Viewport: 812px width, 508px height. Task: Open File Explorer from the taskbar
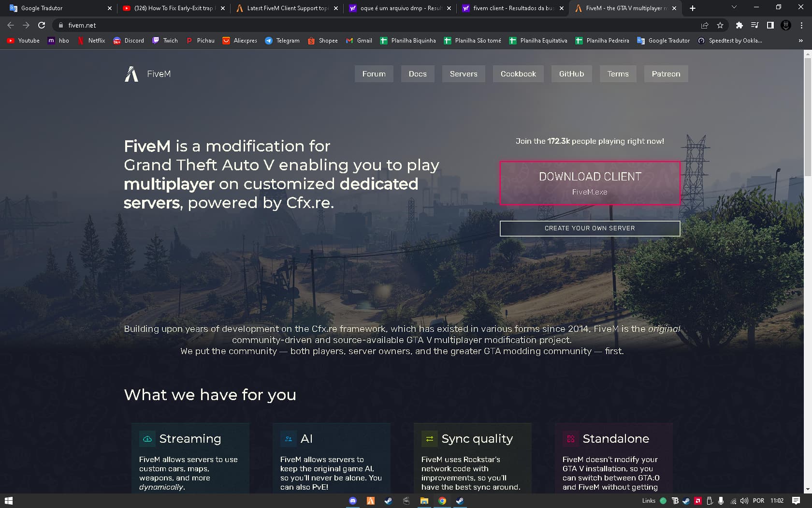pos(424,501)
